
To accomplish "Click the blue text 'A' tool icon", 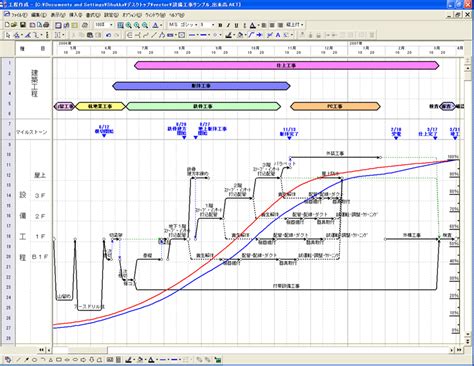I will (278, 35).
